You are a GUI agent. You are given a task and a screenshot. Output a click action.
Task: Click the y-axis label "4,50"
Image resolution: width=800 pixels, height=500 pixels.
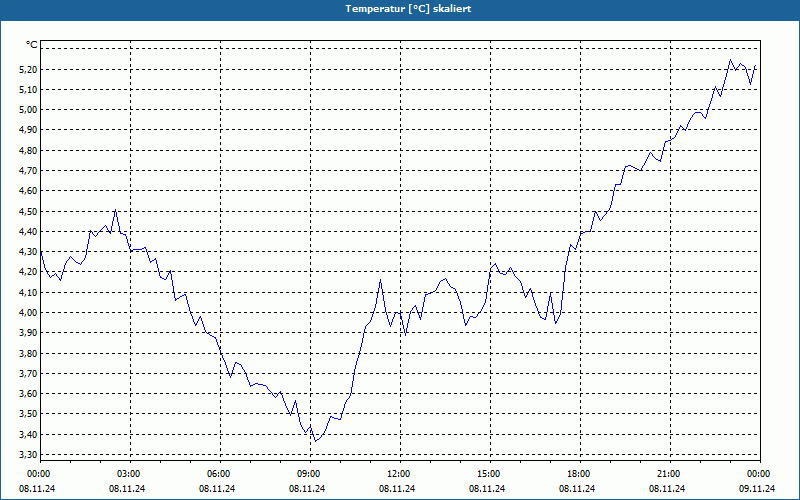click(x=28, y=212)
